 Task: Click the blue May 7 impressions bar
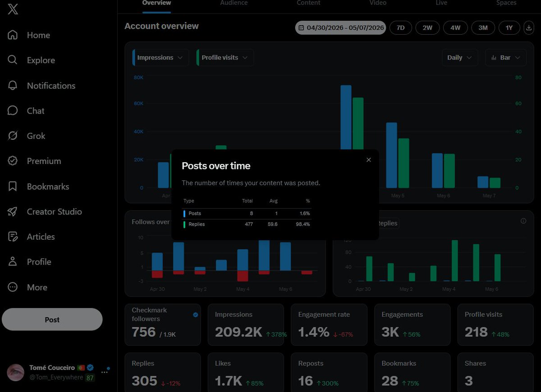click(483, 182)
